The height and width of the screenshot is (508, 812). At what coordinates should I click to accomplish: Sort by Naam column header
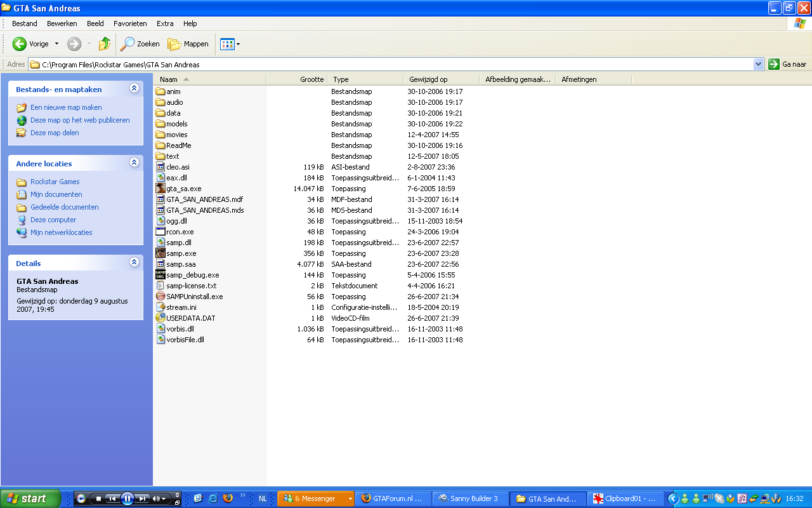click(x=210, y=79)
